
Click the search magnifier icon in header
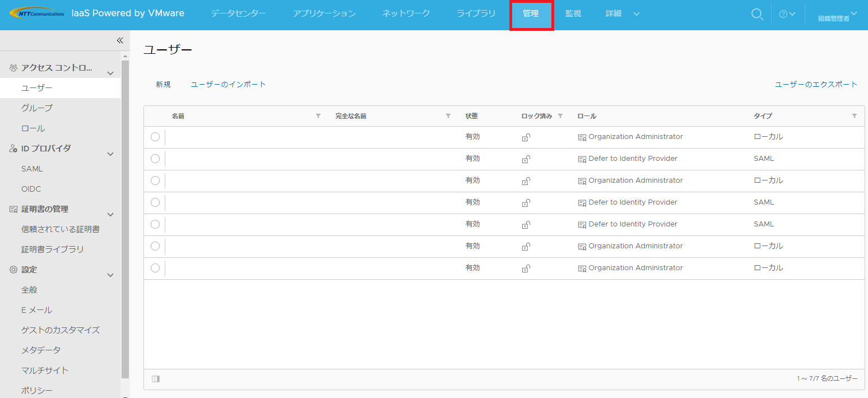point(757,15)
